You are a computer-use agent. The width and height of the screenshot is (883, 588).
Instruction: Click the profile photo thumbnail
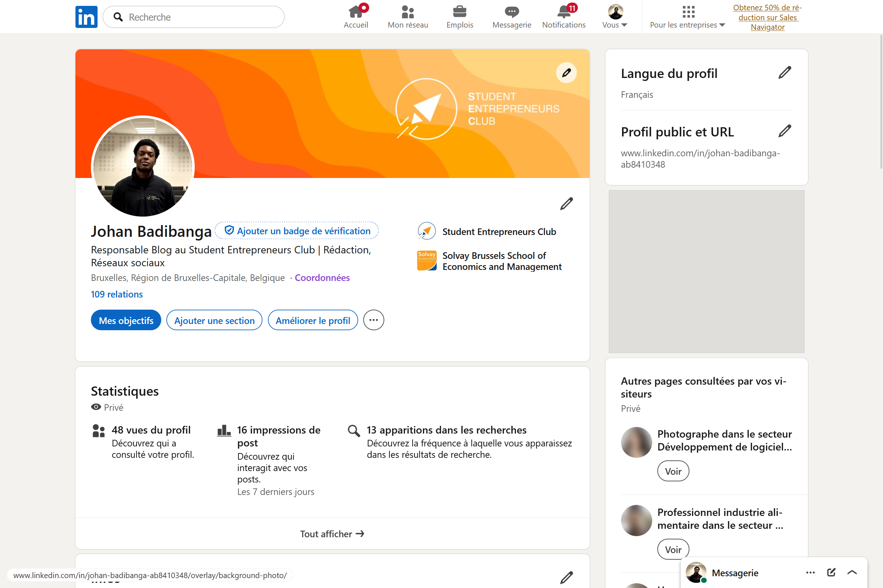[x=142, y=167]
